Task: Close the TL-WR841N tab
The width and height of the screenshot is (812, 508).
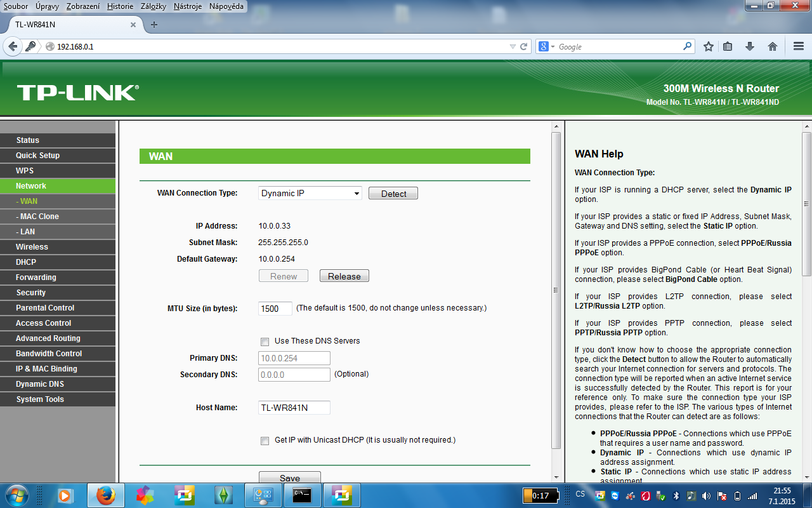Action: [x=133, y=25]
